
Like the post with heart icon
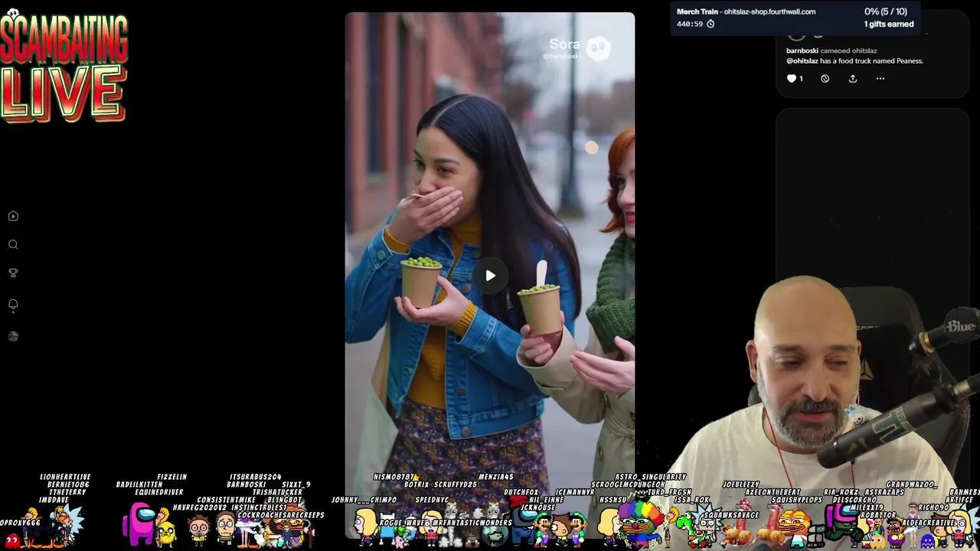pyautogui.click(x=792, y=78)
